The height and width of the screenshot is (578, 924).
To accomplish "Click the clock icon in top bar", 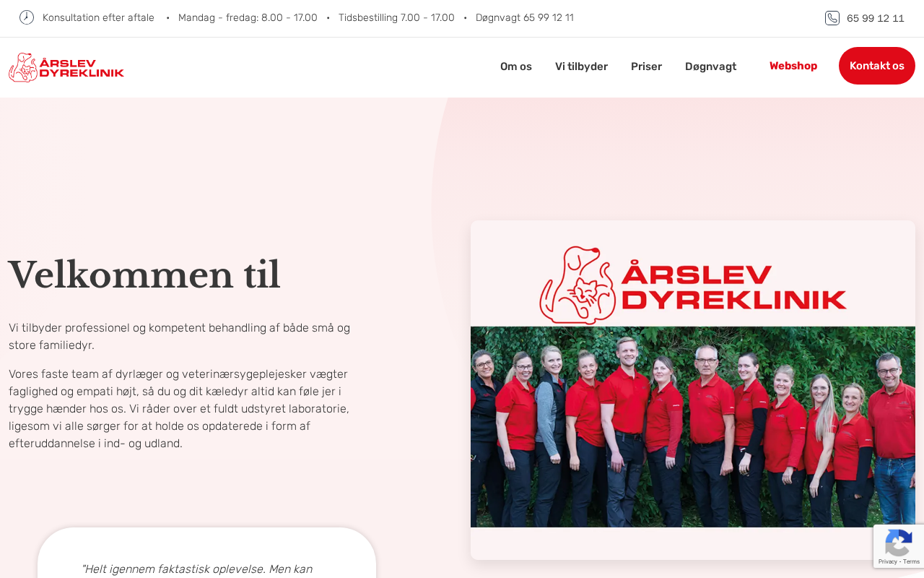I will (x=27, y=17).
